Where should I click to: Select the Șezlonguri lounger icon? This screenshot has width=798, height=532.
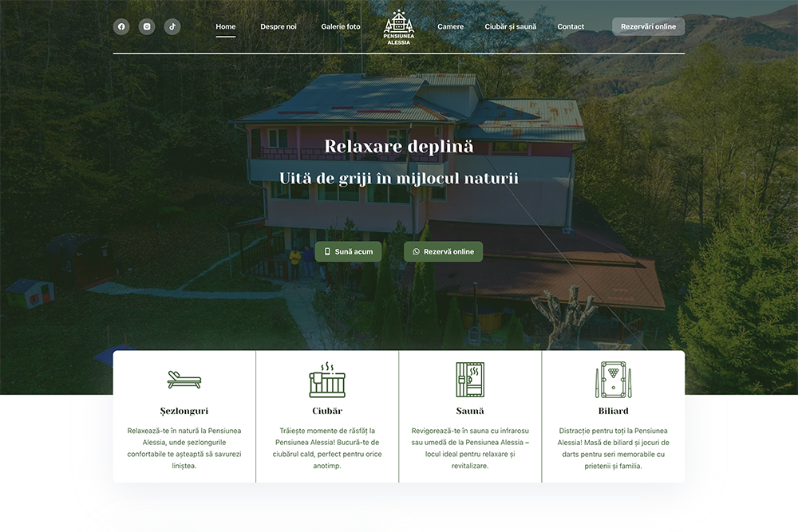(x=183, y=379)
